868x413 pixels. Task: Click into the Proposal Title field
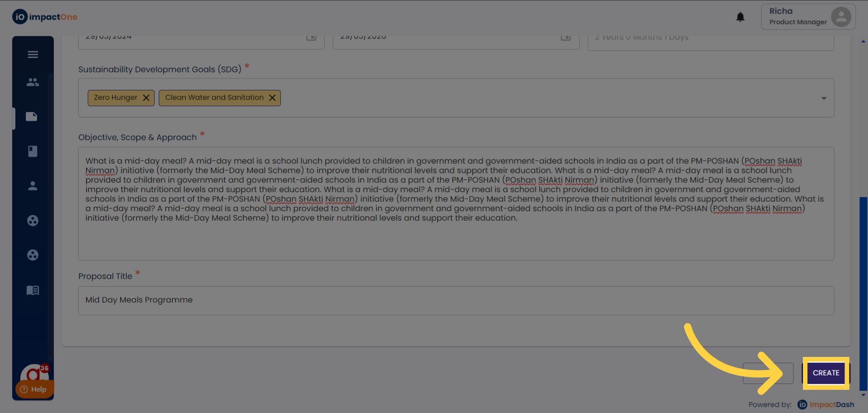456,301
